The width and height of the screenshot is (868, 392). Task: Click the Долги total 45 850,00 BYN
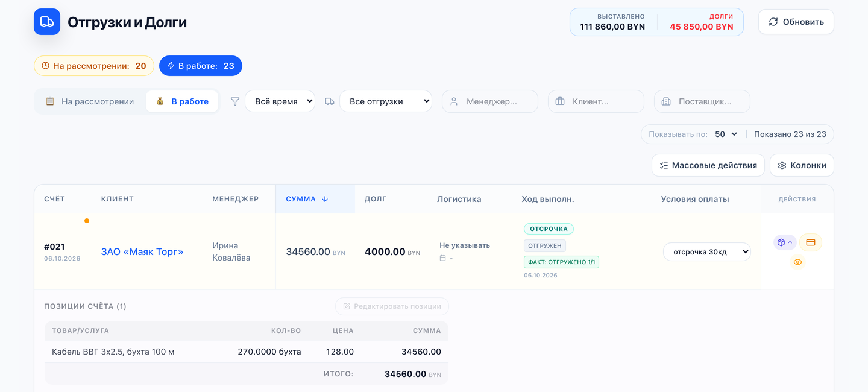pyautogui.click(x=702, y=27)
